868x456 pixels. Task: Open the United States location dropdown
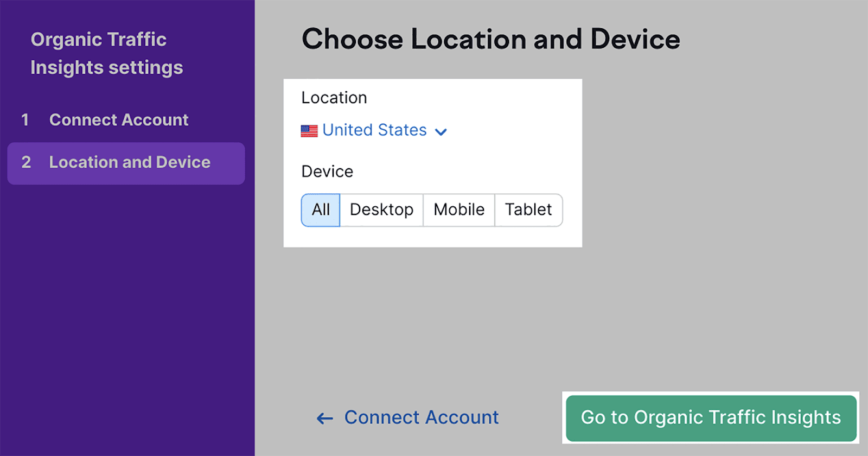[x=374, y=130]
